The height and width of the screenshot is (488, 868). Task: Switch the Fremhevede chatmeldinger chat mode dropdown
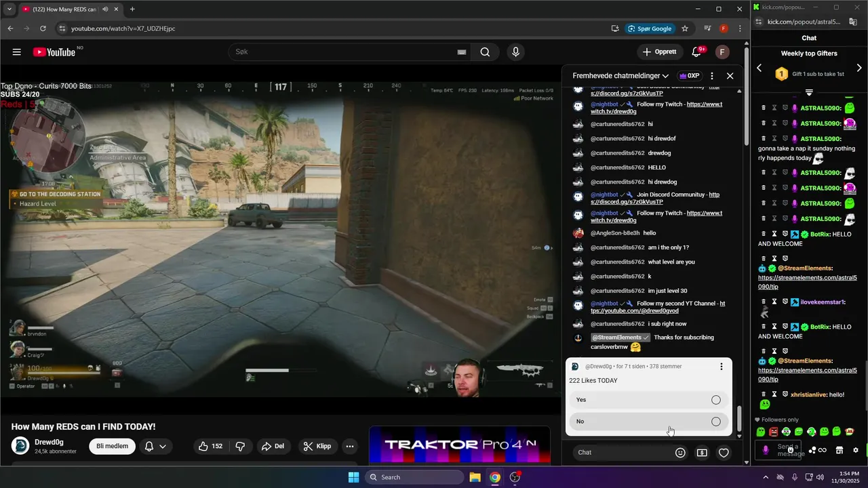click(x=620, y=76)
